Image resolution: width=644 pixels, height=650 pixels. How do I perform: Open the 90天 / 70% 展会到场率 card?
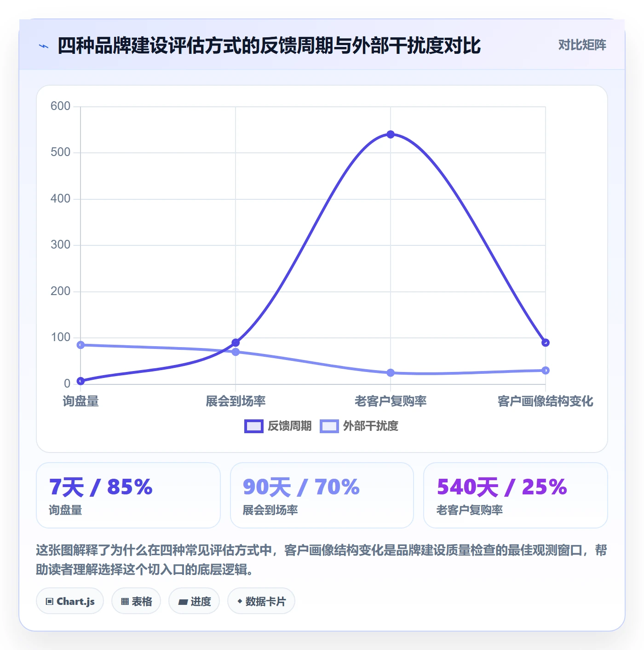click(322, 495)
